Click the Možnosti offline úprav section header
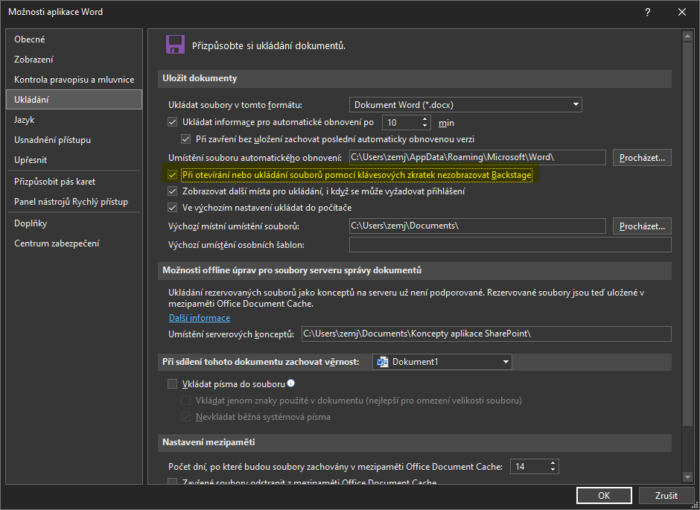The image size is (700, 510). coord(415,271)
